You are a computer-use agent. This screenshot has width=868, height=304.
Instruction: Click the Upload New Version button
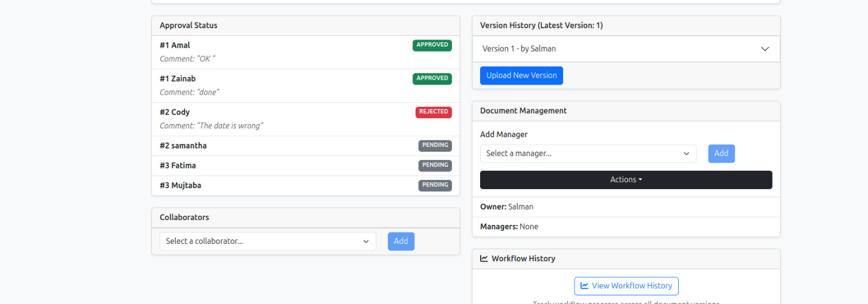(521, 76)
